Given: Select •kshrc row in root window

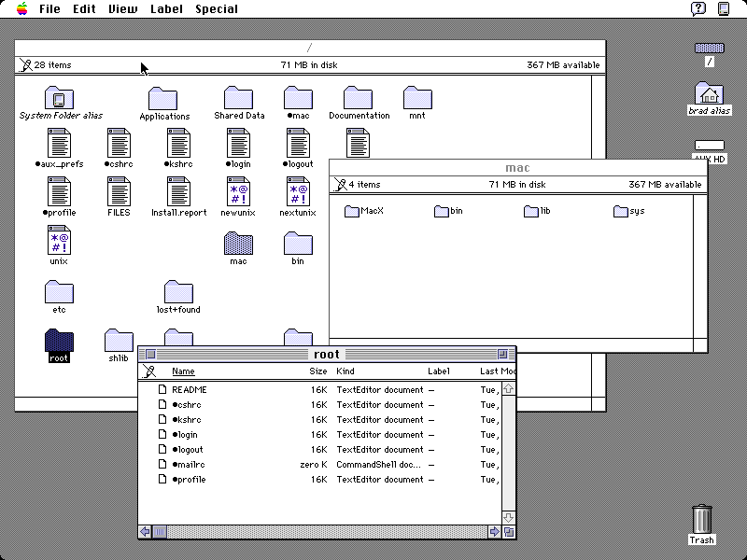Looking at the screenshot, I should (319, 419).
